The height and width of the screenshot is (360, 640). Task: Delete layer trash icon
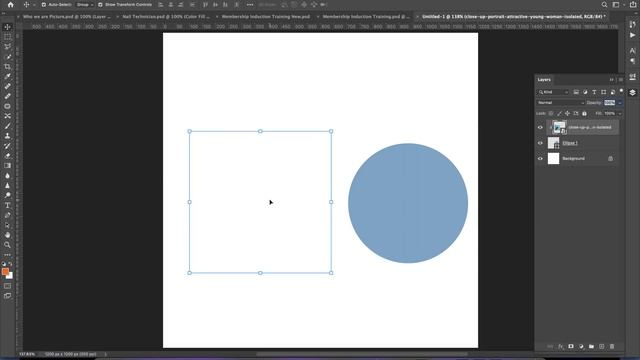pos(611,346)
